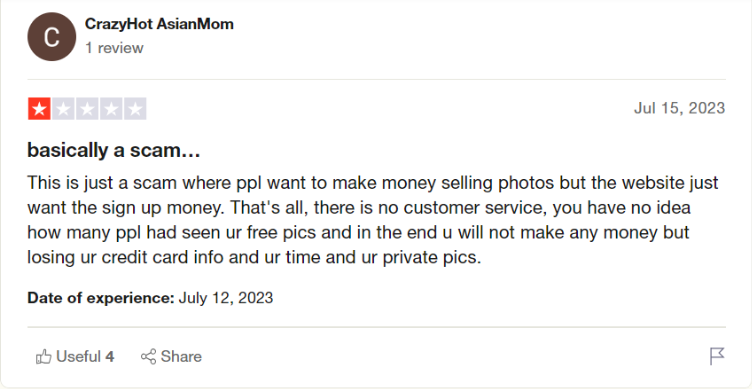The height and width of the screenshot is (392, 752).
Task: Open the 'basically a scam…' review title
Action: click(114, 150)
